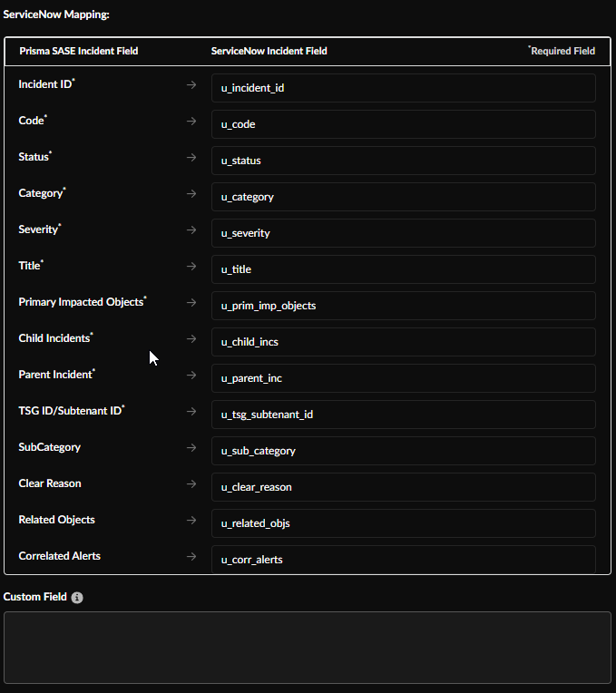Focus the u_prim_imp_objects field
616x693 pixels.
[403, 306]
